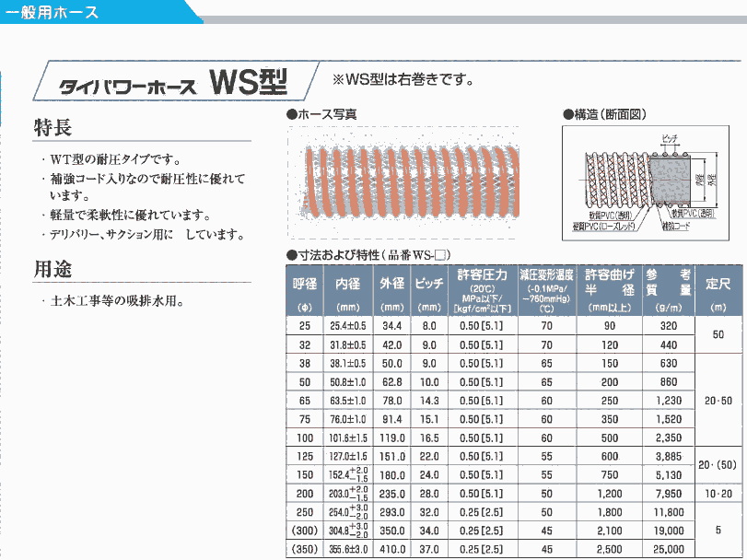
Task: Click bend radius cell 1,800
Action: point(610,512)
